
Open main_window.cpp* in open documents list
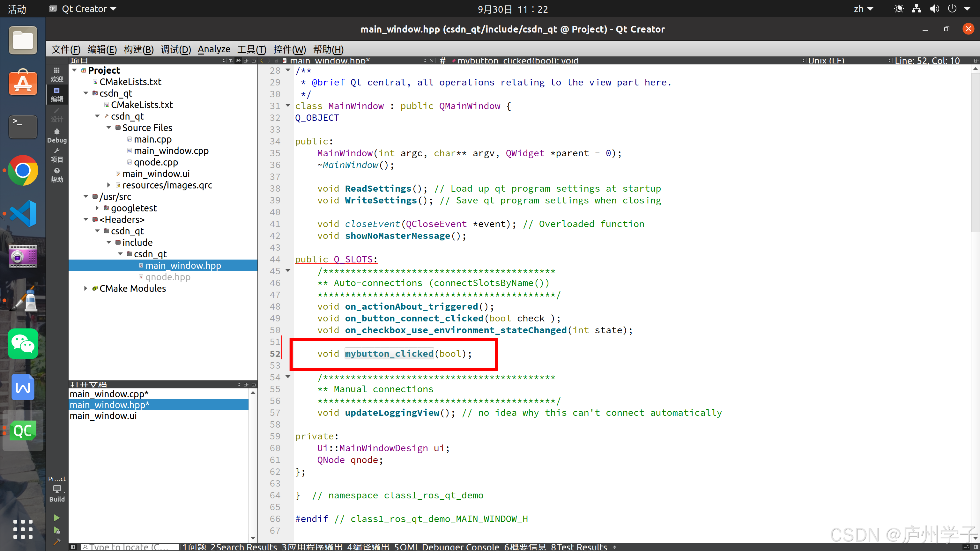coord(109,394)
